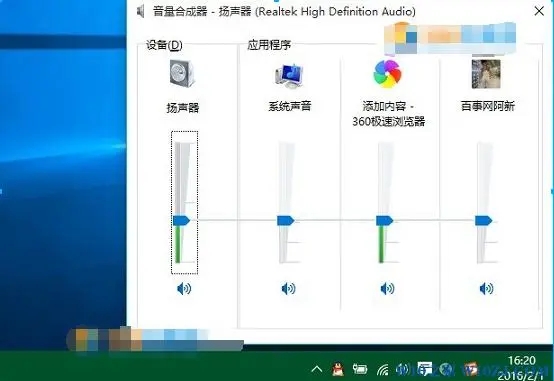Click the battery tray icon
Viewport: 554px width, 381px height.
click(360, 370)
